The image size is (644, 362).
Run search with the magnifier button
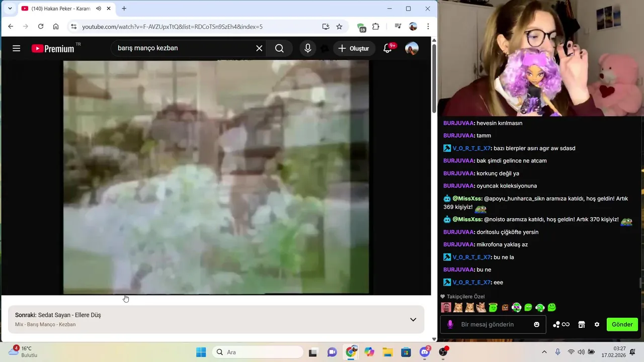coord(280,48)
